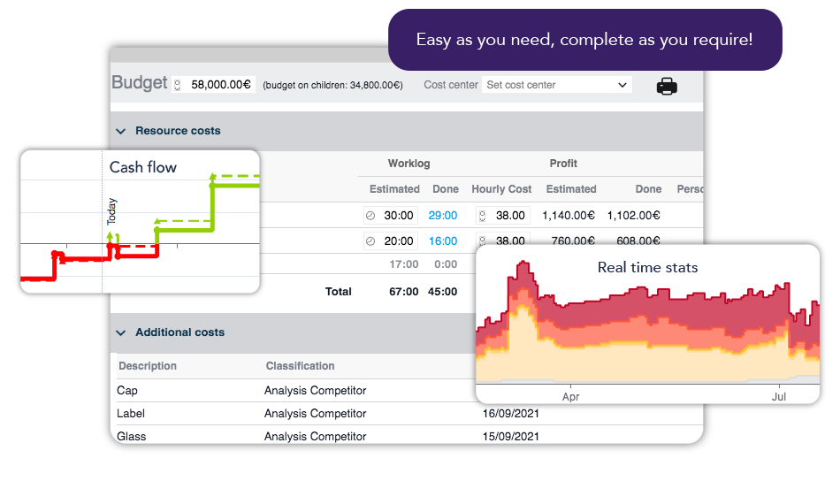Click the Classification column header
This screenshot has width=840, height=504.
pyautogui.click(x=300, y=366)
